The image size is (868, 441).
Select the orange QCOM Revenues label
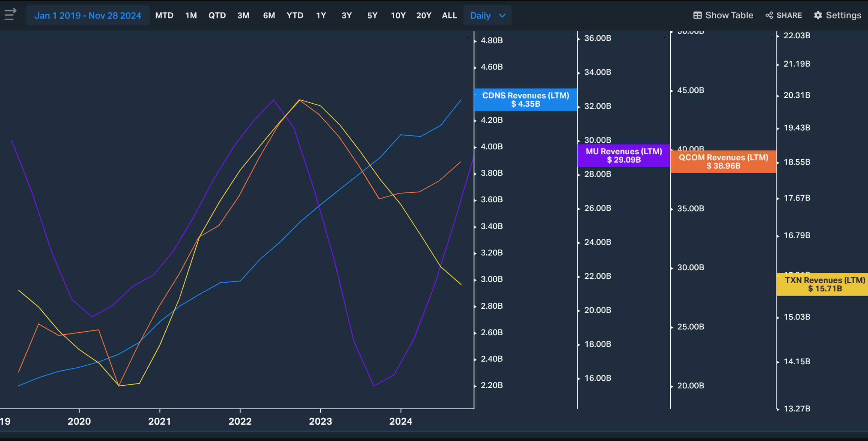723,162
